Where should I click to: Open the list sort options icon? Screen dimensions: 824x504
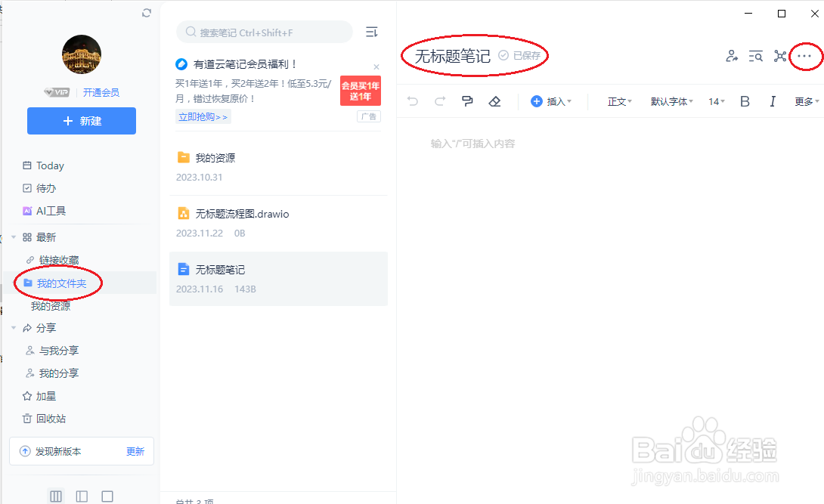[371, 32]
